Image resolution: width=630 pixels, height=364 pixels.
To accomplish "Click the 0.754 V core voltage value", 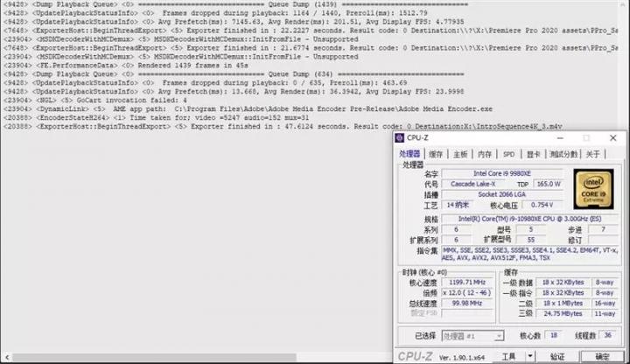I will pos(542,205).
